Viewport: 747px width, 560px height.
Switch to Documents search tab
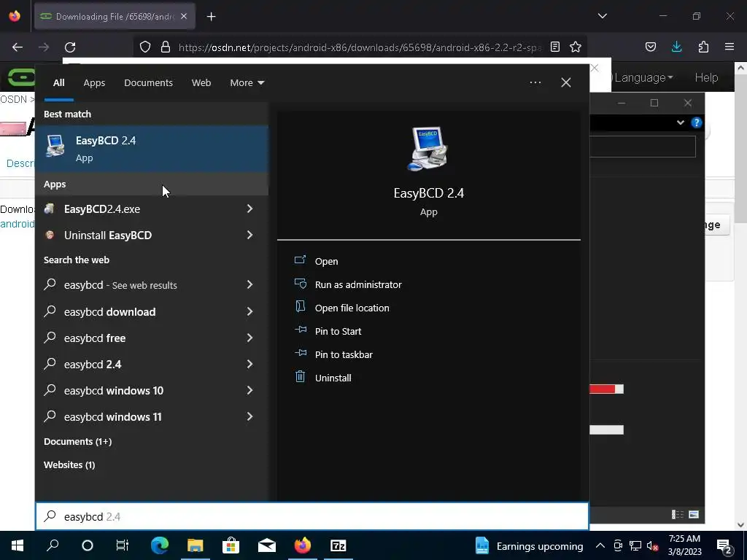click(x=148, y=83)
